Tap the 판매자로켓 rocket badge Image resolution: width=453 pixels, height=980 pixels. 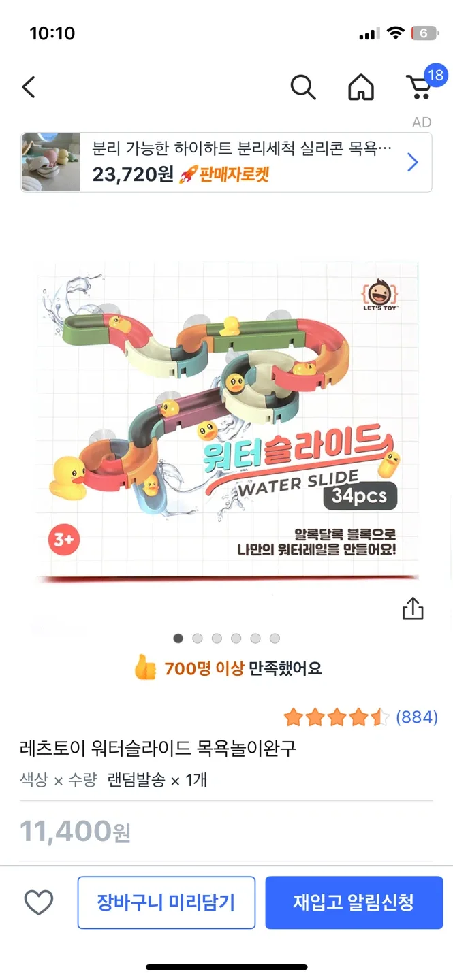pyautogui.click(x=224, y=175)
